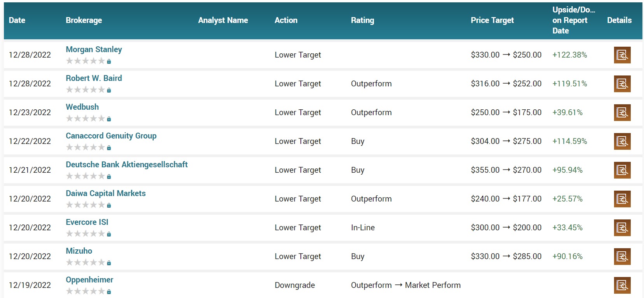Follow the Canaccord Genuity Group link
Screen dimensions: 644x298
[x=111, y=136]
